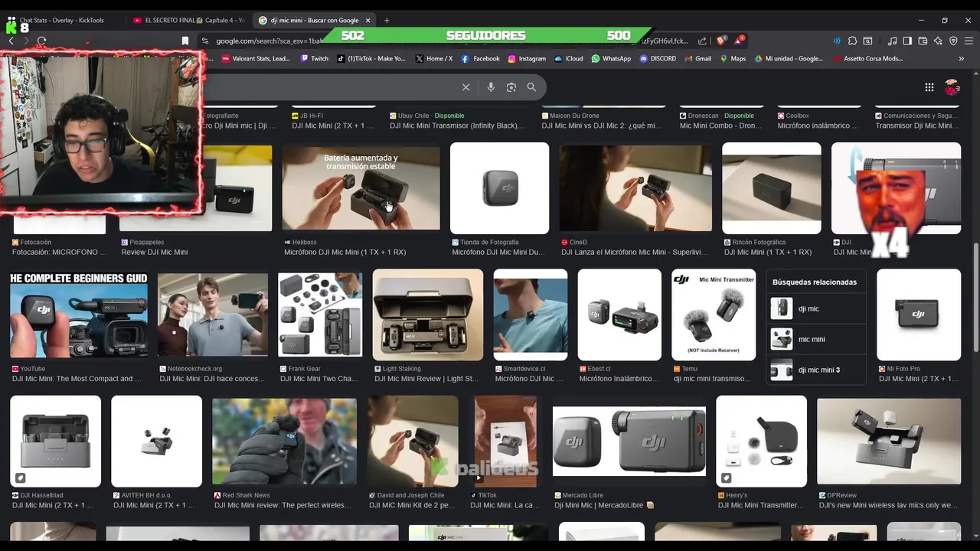
Task: Open the Maps bookmark
Action: [733, 58]
